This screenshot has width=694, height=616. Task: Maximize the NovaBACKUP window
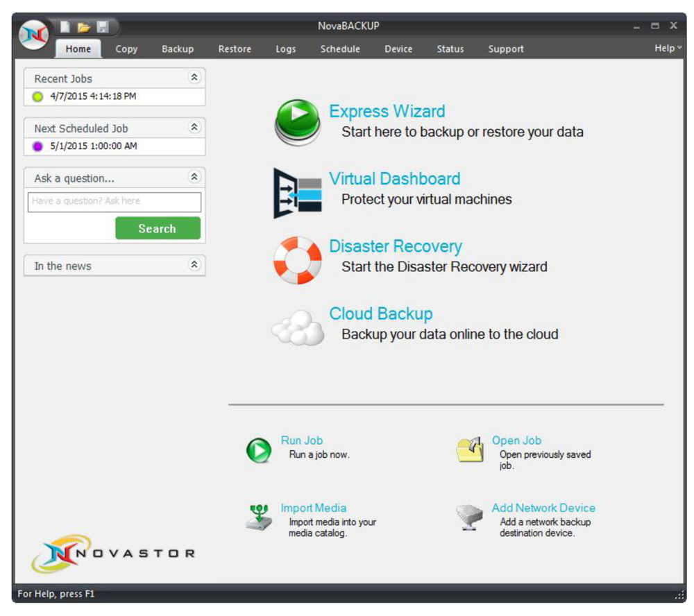point(655,26)
